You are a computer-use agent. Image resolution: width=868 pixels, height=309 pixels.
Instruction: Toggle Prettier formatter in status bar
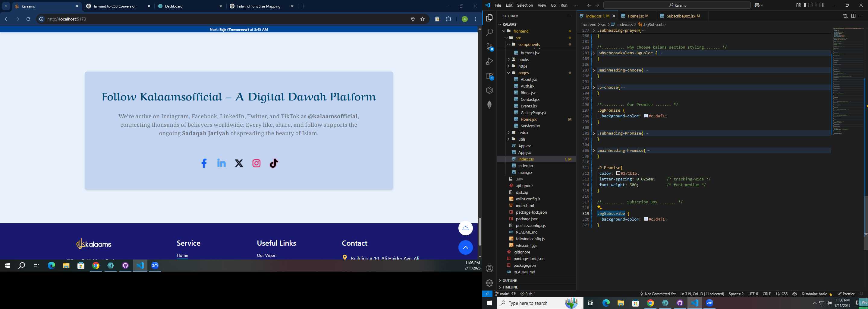click(x=846, y=294)
